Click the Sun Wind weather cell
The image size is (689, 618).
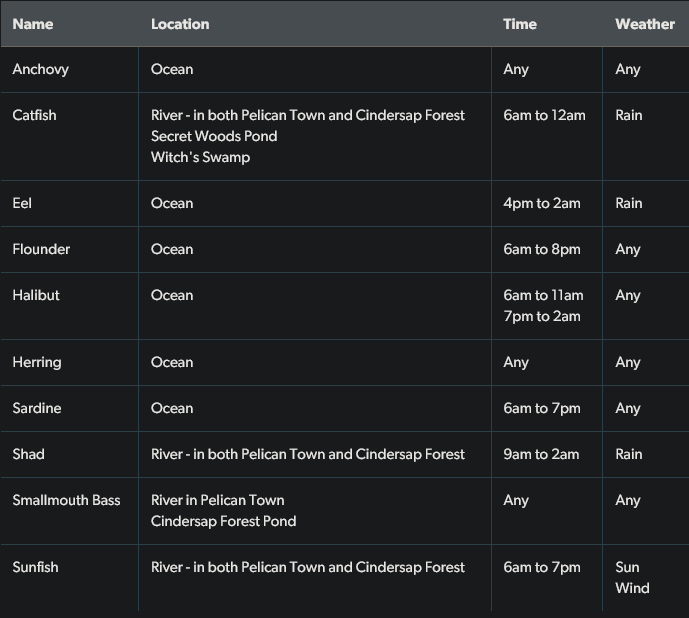pos(632,577)
